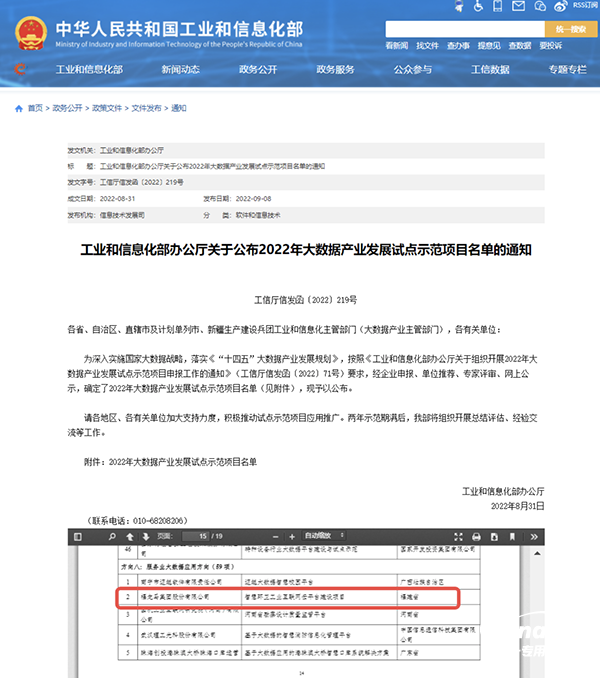Screen dimensions: 600x678
Task: Open 专题专栏 nav menu
Action: [x=568, y=69]
